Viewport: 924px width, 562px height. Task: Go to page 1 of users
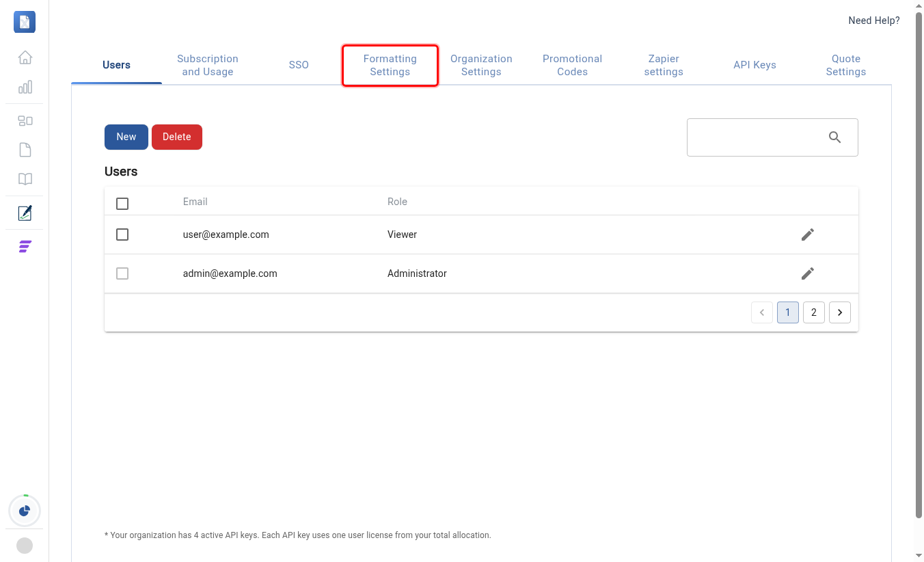click(x=788, y=312)
